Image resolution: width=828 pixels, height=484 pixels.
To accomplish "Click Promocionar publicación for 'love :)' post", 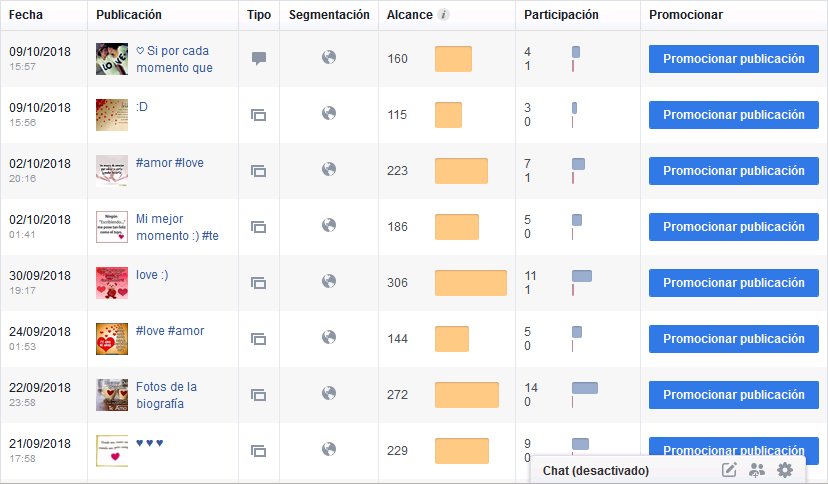I will [x=733, y=283].
